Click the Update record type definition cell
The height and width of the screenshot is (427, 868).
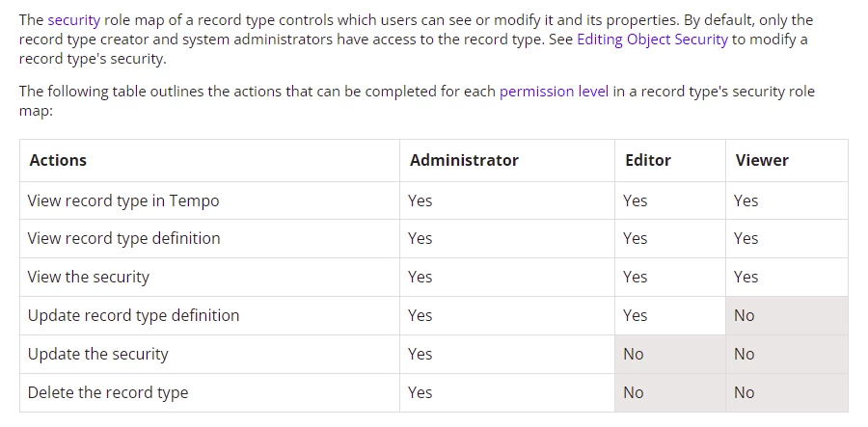[x=210, y=315]
